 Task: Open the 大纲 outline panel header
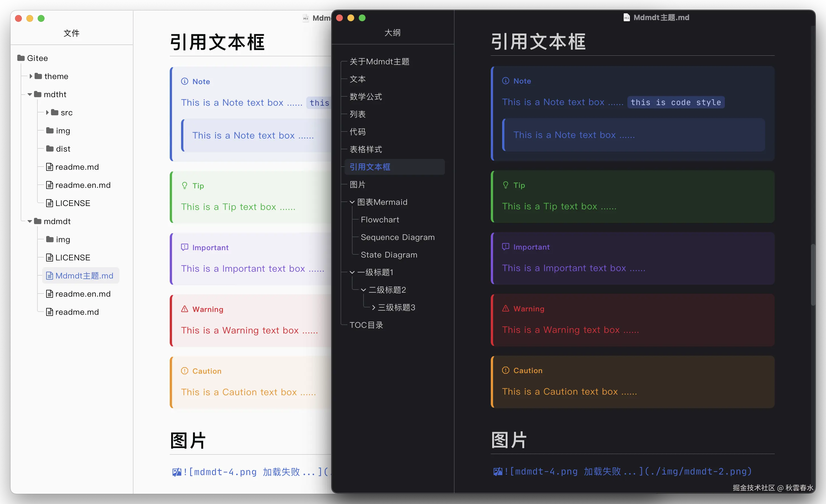392,33
